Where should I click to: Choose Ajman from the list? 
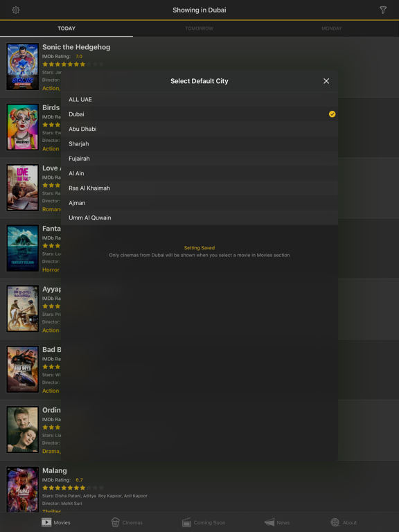[x=199, y=203]
